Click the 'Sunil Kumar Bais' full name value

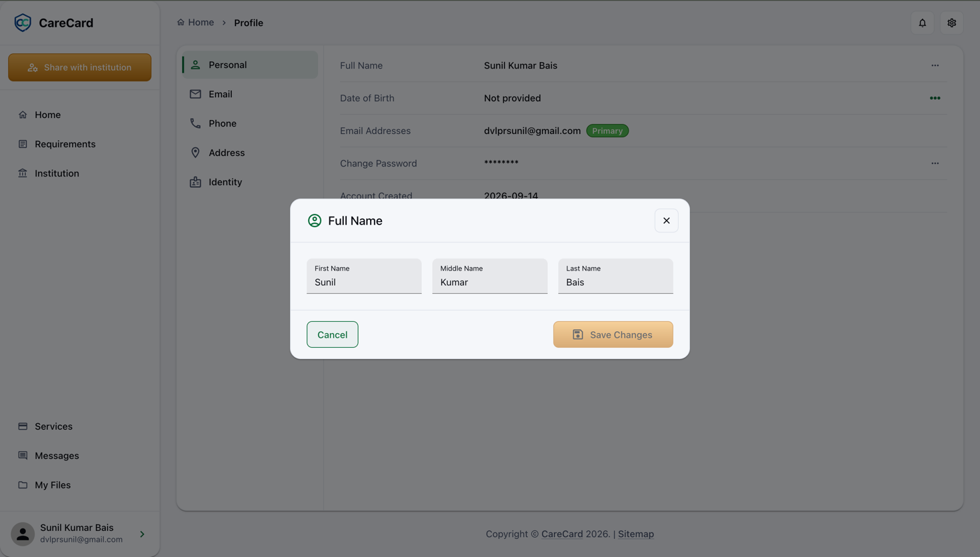[521, 65]
